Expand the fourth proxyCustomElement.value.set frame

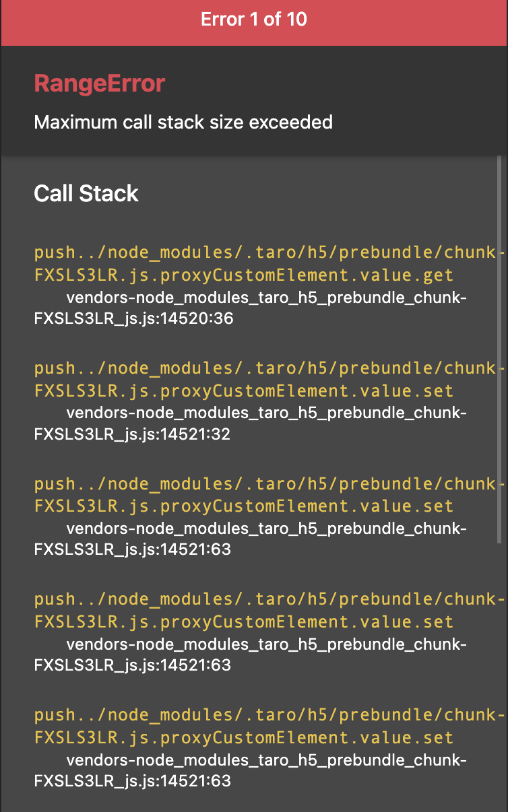click(256, 610)
